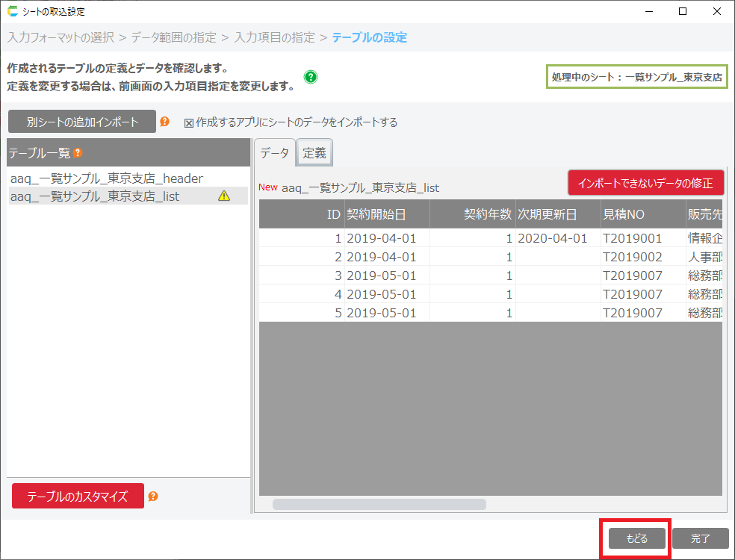Click the app logo in title bar
Screen dimensions: 735x560
pyautogui.click(x=11, y=11)
